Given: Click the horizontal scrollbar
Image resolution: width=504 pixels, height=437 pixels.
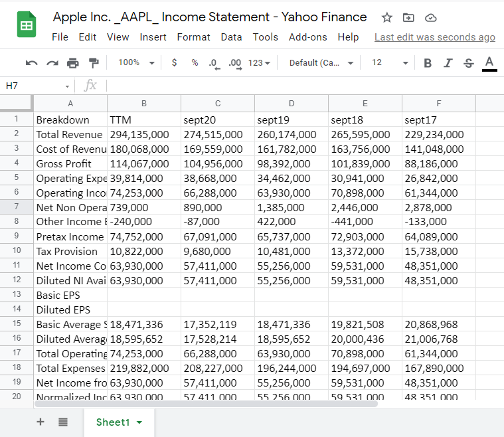Looking at the screenshot, I should point(206,404).
